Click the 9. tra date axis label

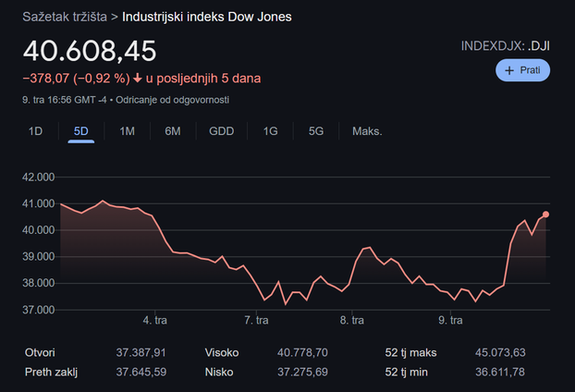point(450,320)
